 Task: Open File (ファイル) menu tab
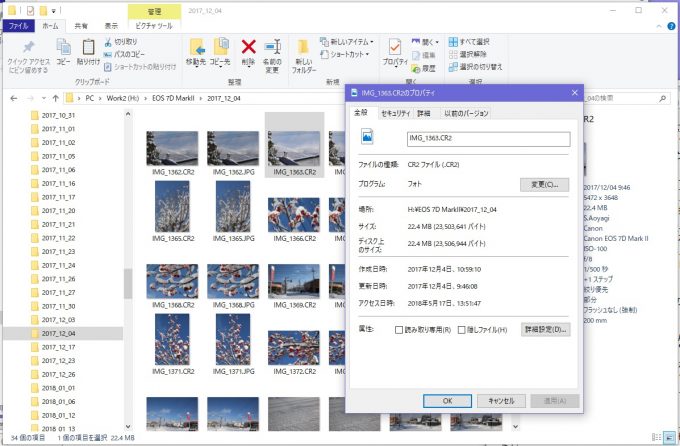pos(18,26)
